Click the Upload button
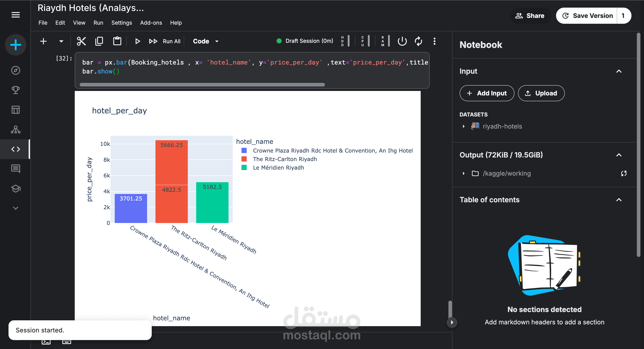This screenshot has height=349, width=644. pos(541,93)
